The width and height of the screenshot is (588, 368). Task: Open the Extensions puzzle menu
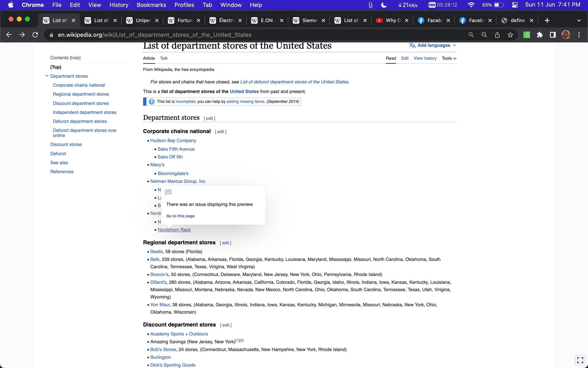coord(540,35)
